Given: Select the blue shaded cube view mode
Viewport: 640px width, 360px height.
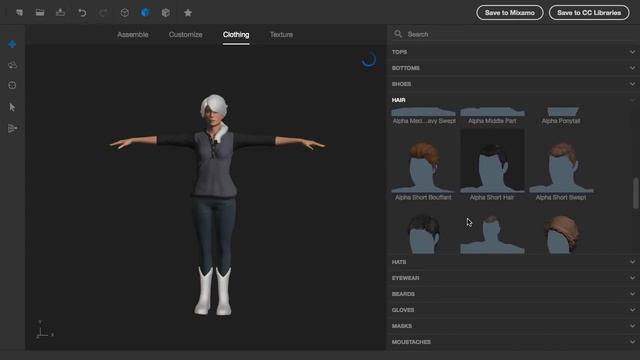Looking at the screenshot, I should point(145,13).
